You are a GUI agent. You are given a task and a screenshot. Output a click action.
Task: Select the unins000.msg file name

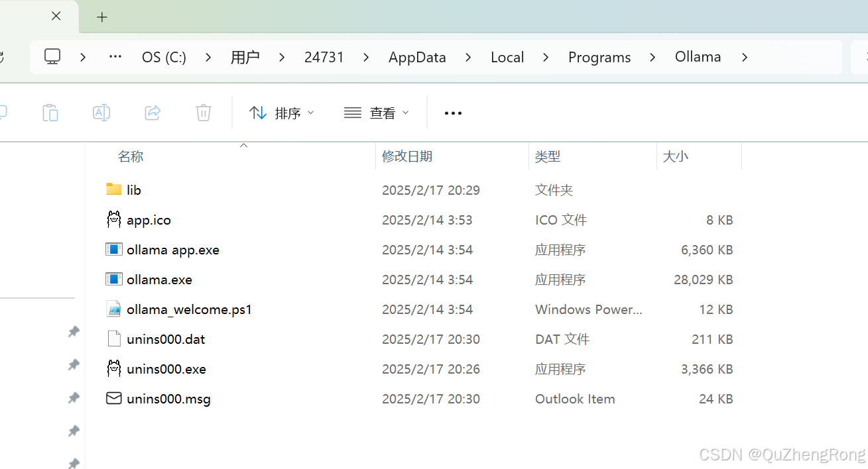[168, 399]
